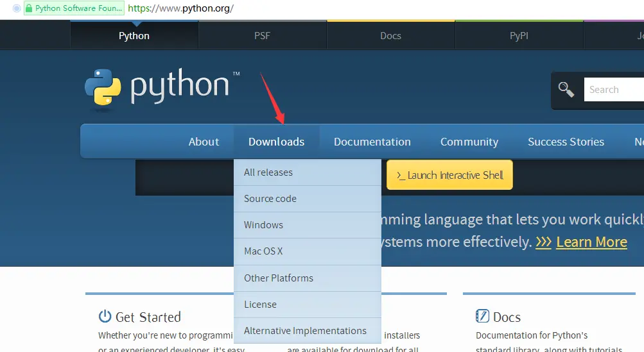Select All releases from Downloads dropdown
The width and height of the screenshot is (644, 352).
click(x=308, y=172)
